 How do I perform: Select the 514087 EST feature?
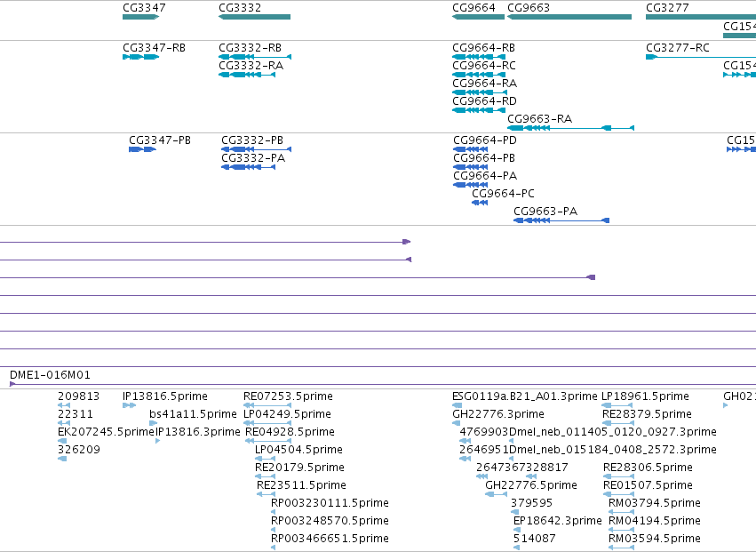click(517, 548)
